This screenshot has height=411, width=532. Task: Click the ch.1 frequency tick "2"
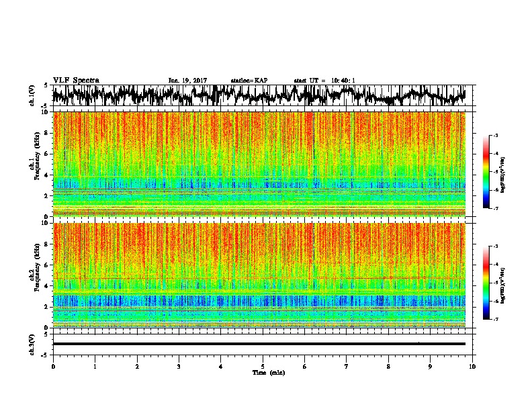(x=48, y=195)
